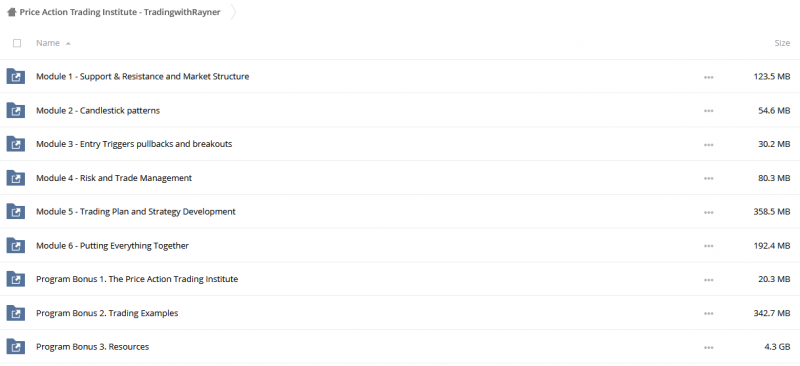The height and width of the screenshot is (366, 800).
Task: Open Module 5 Trading Plan folder
Action: tap(136, 212)
